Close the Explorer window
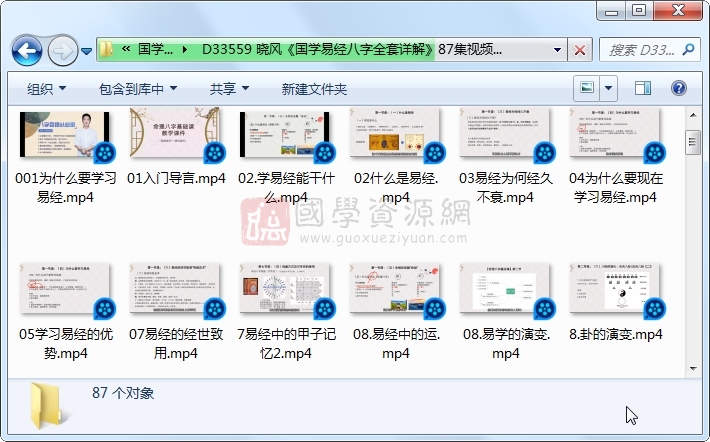The height and width of the screenshot is (442, 710). pos(678,10)
